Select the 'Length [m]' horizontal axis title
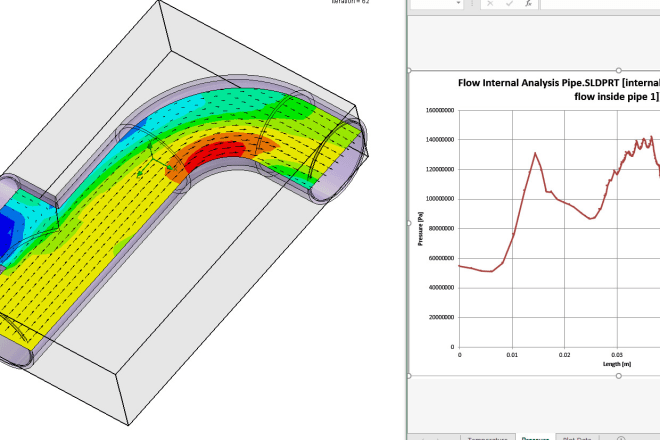660x440 pixels. point(617,364)
